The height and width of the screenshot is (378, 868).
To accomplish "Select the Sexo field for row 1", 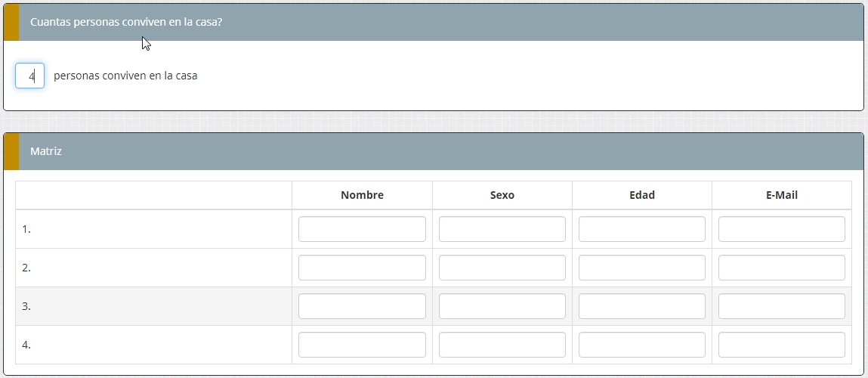I will 502,229.
